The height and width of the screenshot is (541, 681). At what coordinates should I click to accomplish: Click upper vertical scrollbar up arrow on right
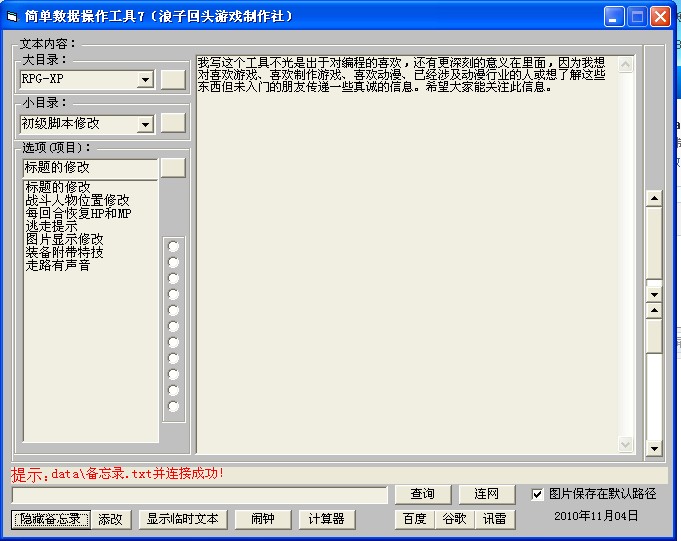coord(654,199)
